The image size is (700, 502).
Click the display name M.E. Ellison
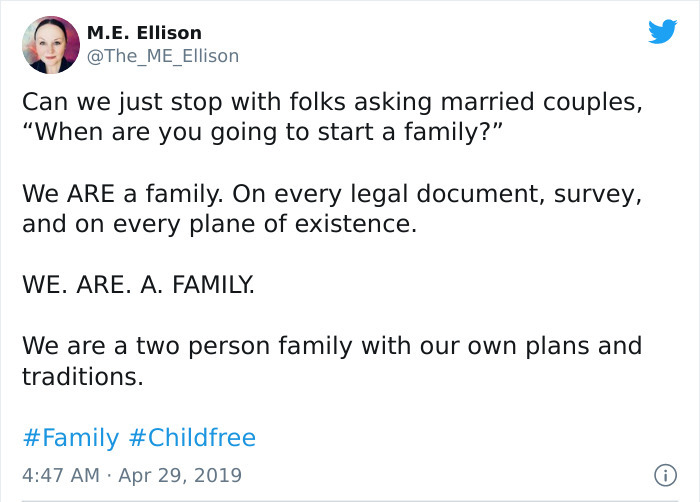(144, 33)
